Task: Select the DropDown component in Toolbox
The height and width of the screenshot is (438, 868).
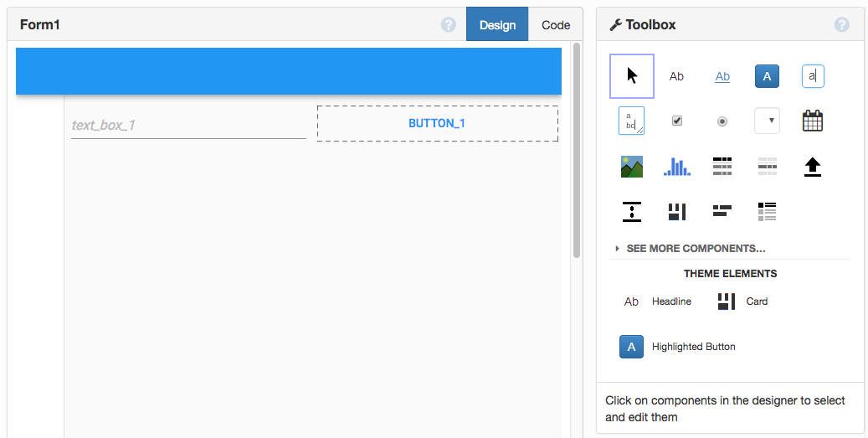Action: pyautogui.click(x=767, y=121)
